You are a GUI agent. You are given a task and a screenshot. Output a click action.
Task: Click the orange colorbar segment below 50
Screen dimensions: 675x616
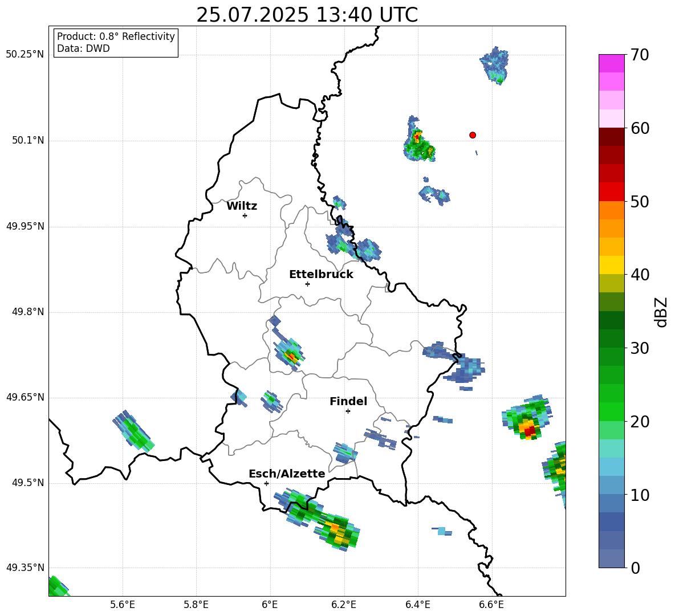coord(611,210)
